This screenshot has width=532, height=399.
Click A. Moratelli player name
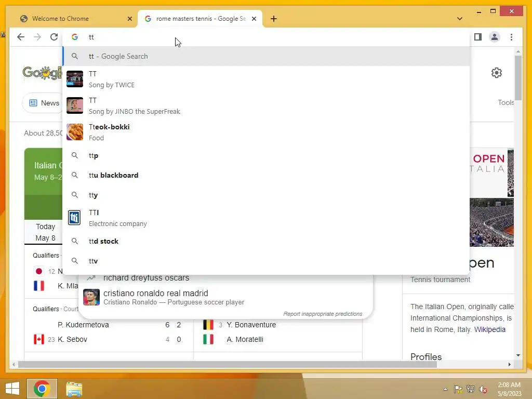coord(245,339)
